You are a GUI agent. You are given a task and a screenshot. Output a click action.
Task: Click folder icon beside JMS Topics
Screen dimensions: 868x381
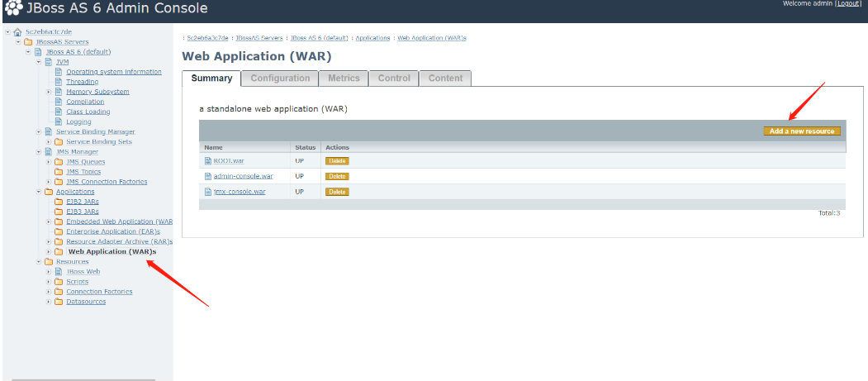(x=58, y=172)
